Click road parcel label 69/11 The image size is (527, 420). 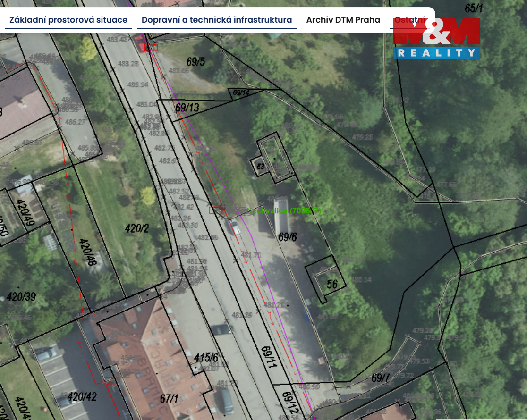pos(268,357)
